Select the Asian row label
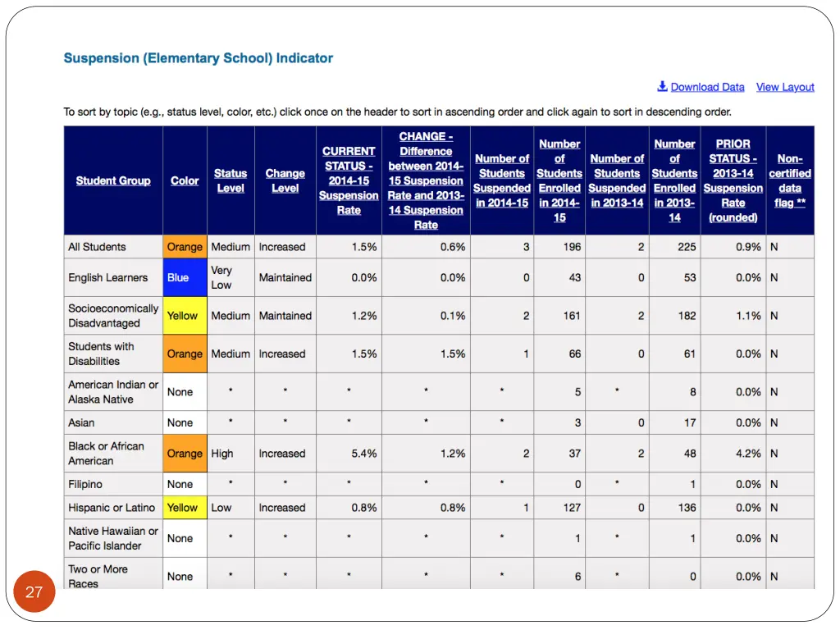840x630 pixels. click(81, 422)
